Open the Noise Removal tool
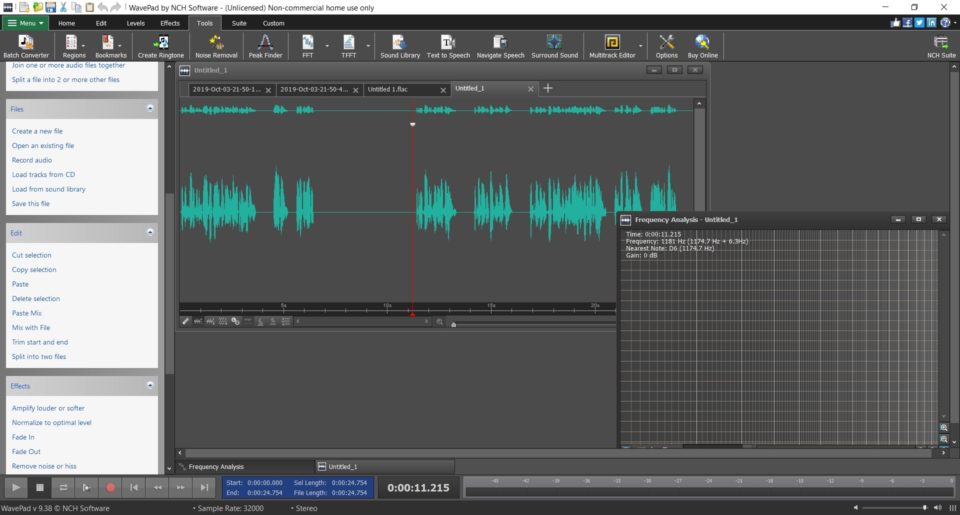This screenshot has height=515, width=960. point(216,46)
